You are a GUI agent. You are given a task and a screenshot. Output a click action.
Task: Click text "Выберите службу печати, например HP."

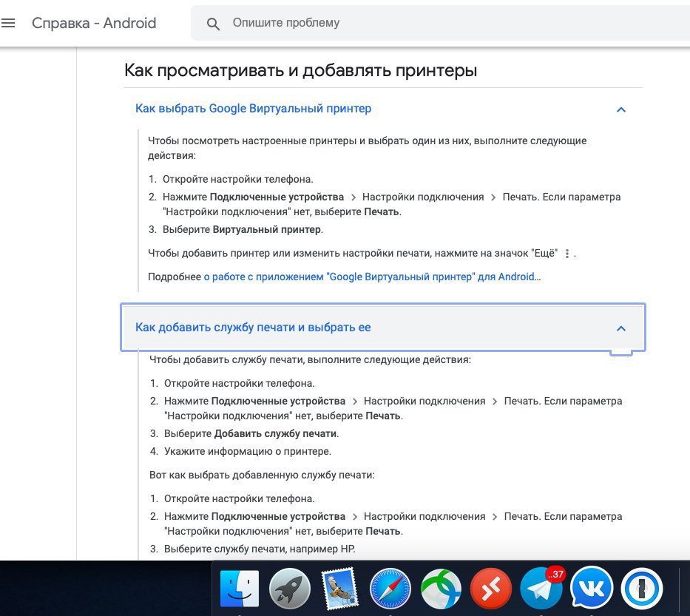260,549
